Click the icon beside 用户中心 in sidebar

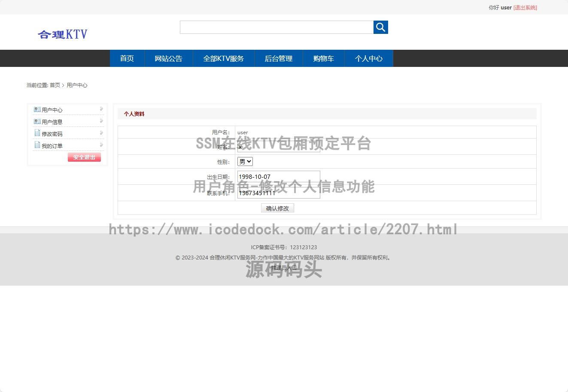click(x=37, y=110)
